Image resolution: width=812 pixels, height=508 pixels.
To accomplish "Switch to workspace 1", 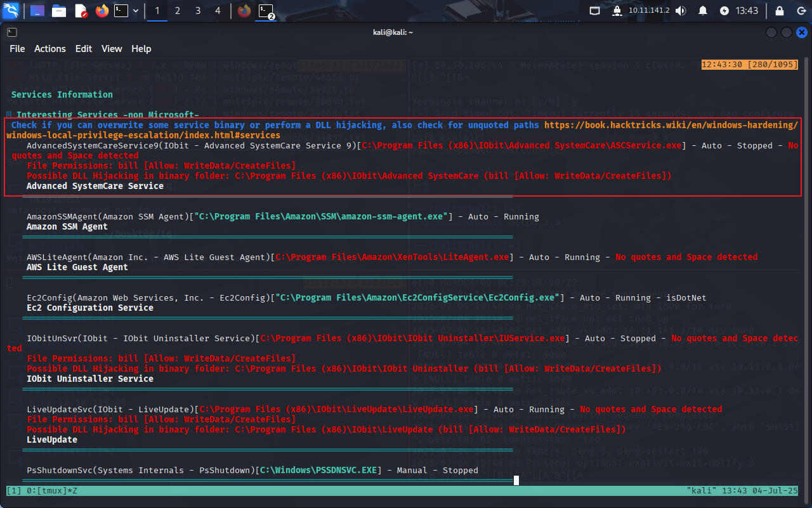I will point(157,11).
